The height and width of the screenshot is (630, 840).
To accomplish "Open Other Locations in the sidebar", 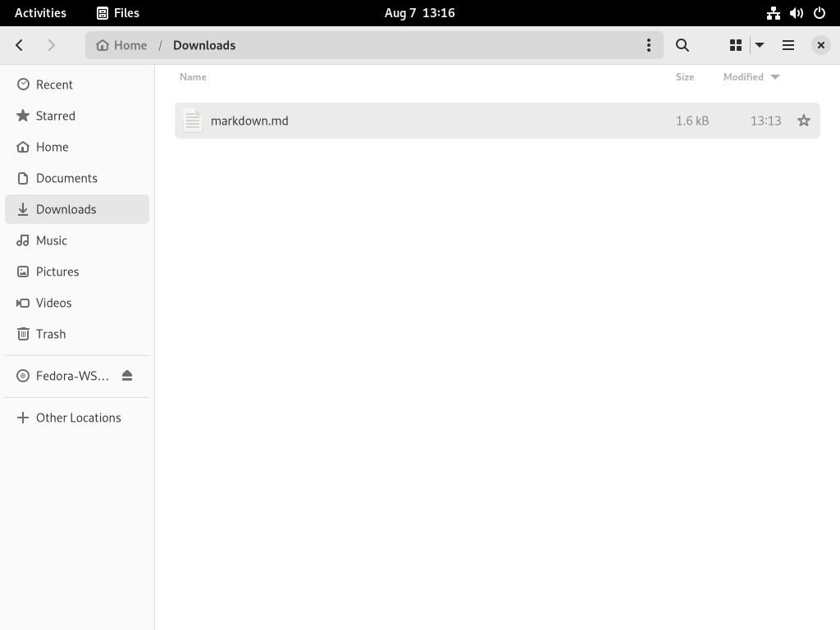I will (77, 418).
